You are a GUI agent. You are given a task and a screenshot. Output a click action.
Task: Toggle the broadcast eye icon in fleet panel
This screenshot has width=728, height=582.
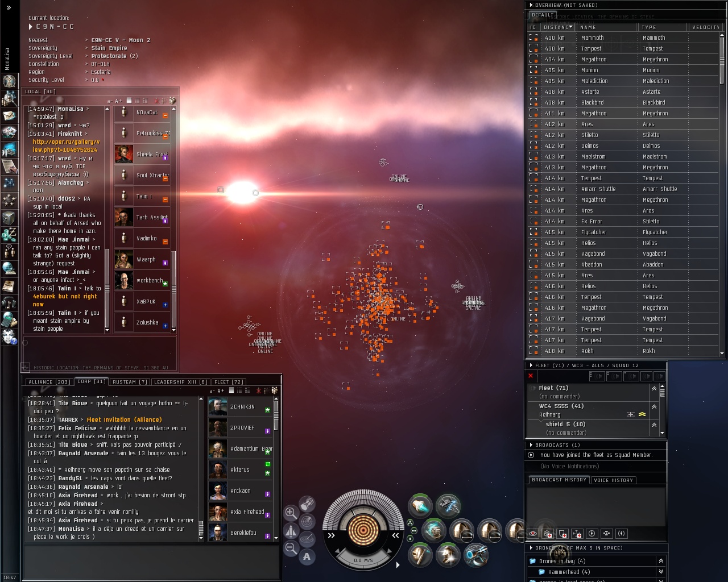point(533,533)
